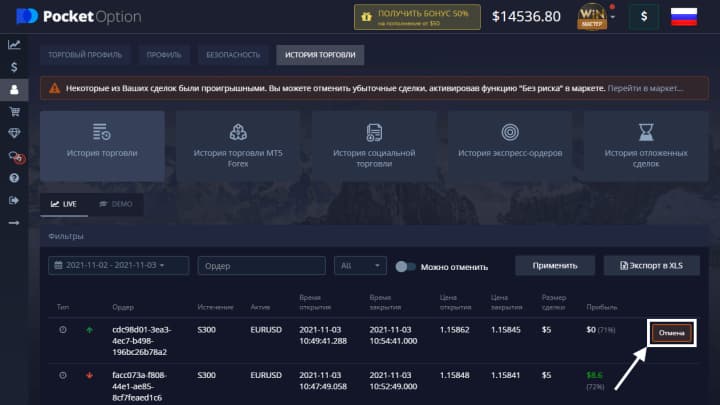
Task: Open the shopping cart market icon
Action: tap(14, 111)
